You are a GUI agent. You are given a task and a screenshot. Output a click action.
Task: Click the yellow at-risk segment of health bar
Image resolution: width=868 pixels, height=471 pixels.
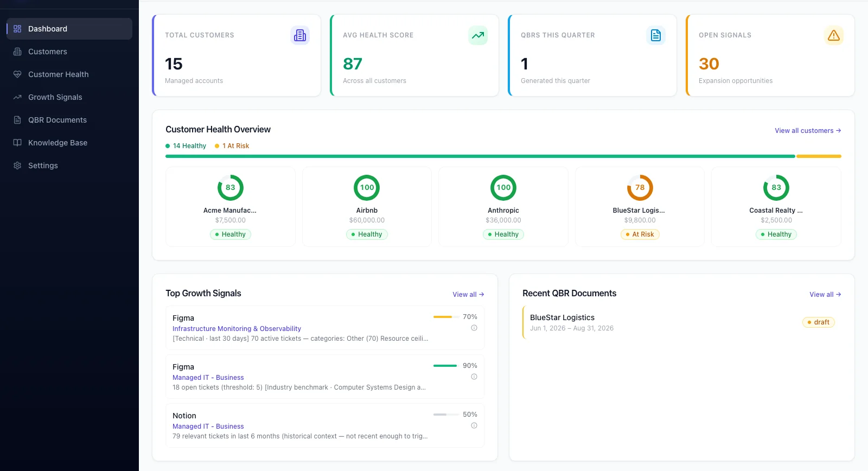(x=819, y=156)
